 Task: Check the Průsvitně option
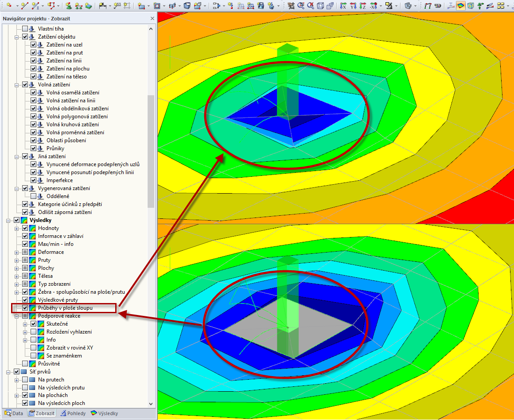pyautogui.click(x=25, y=364)
